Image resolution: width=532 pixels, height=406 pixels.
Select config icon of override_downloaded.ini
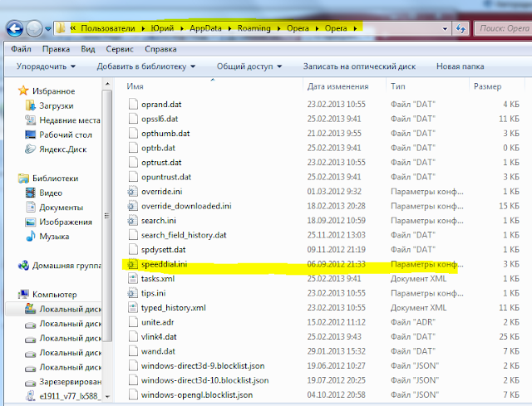pos(132,206)
